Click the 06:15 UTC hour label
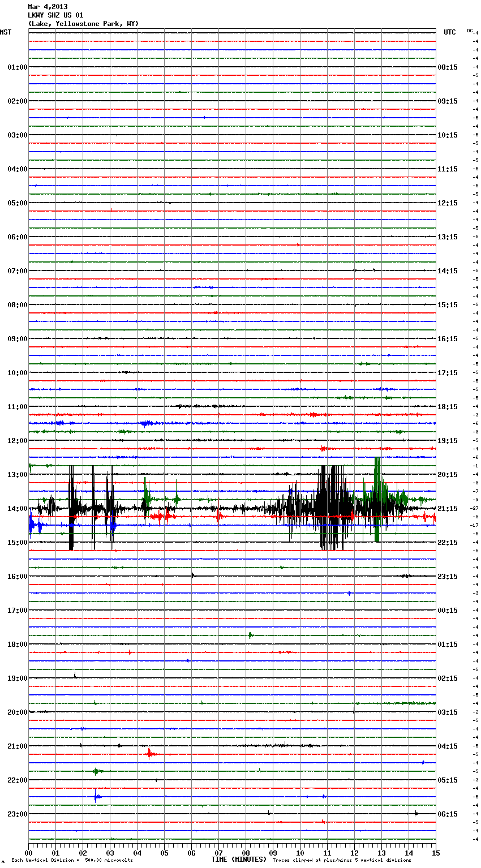 (x=448, y=814)
